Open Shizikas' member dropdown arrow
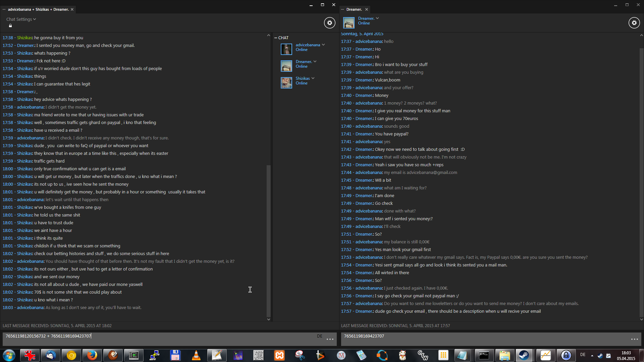This screenshot has width=644, height=362. pyautogui.click(x=313, y=78)
